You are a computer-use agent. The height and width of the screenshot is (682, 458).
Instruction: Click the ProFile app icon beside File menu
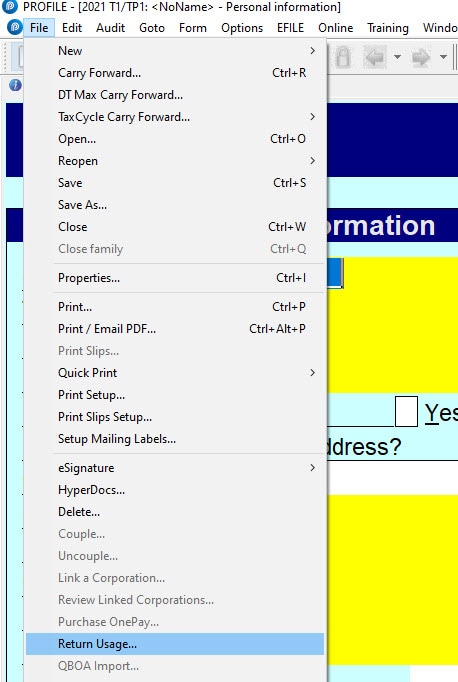(14, 27)
